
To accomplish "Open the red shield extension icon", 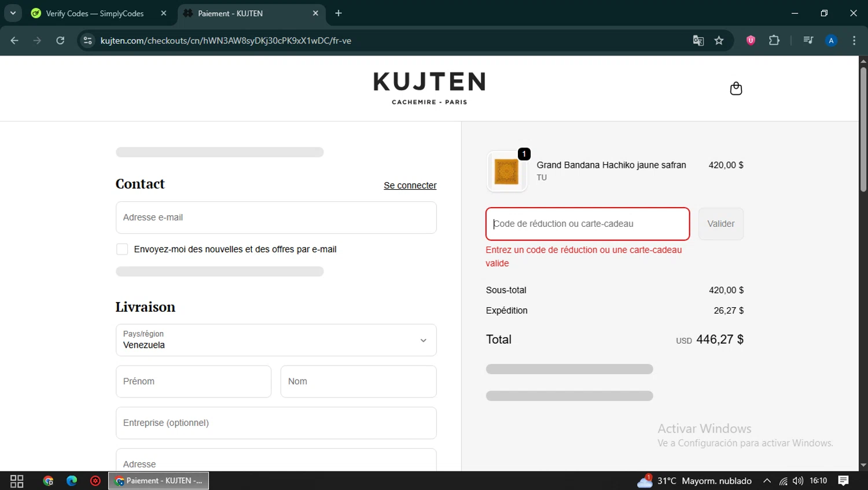I will (751, 40).
